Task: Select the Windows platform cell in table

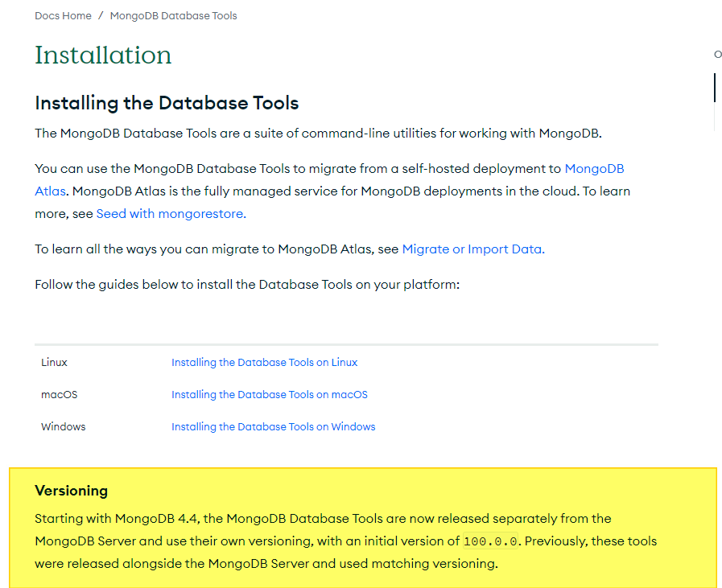Action: pyautogui.click(x=63, y=427)
